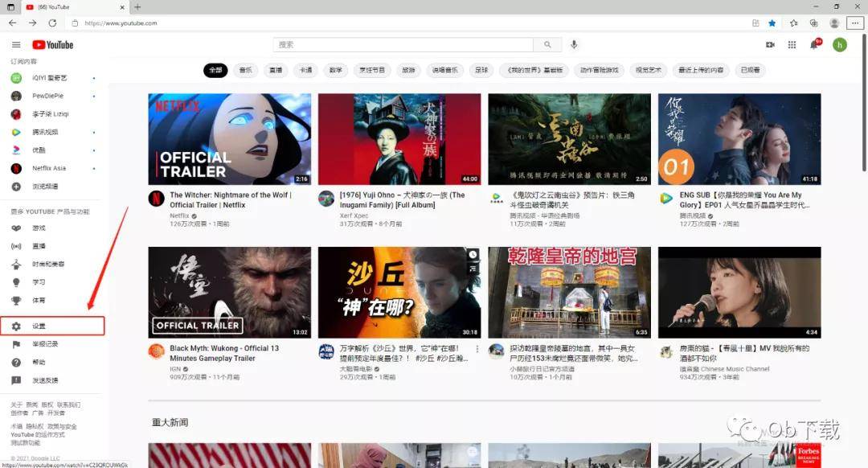Open Black Myth Wukong gameplay thumbnail
Screen dimensions: 868x468
(230, 293)
